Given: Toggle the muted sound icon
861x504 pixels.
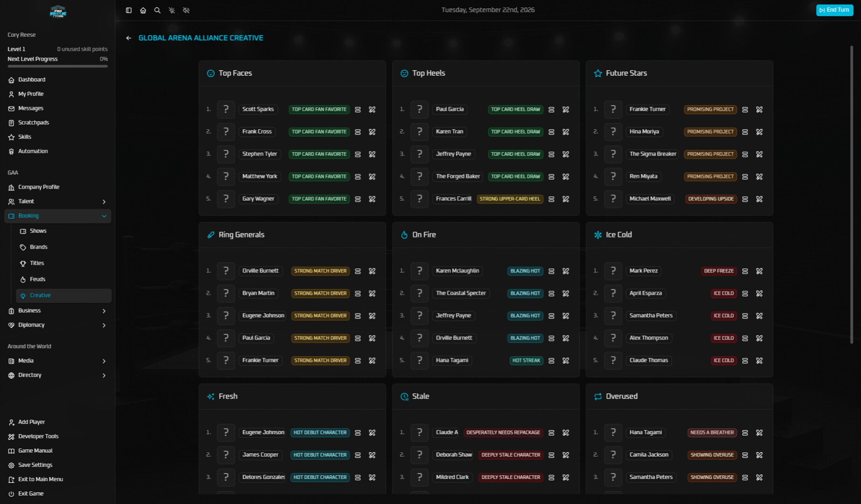Looking at the screenshot, I should [186, 10].
